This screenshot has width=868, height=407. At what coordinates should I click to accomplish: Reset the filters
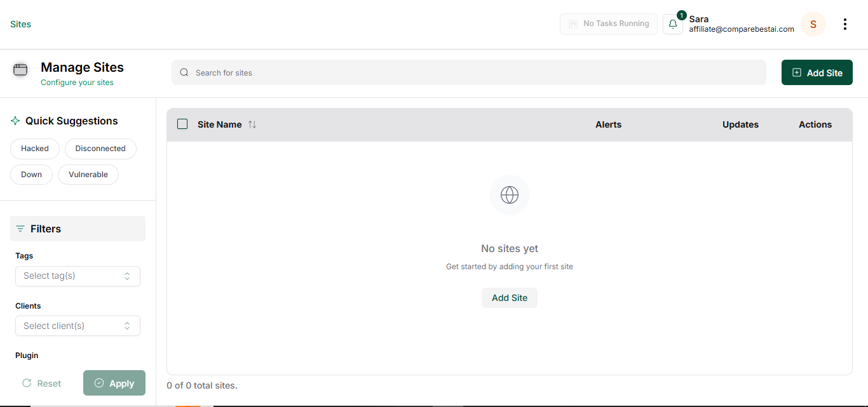coord(41,384)
